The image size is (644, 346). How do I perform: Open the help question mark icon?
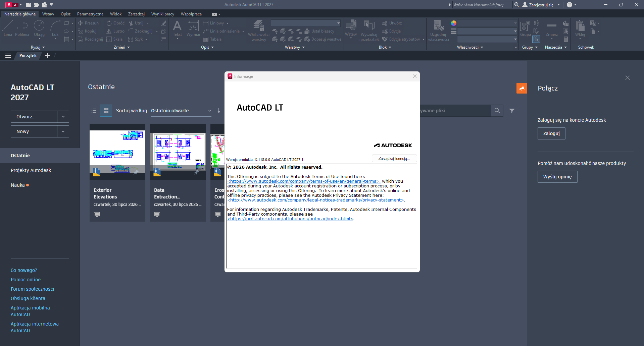click(x=569, y=5)
